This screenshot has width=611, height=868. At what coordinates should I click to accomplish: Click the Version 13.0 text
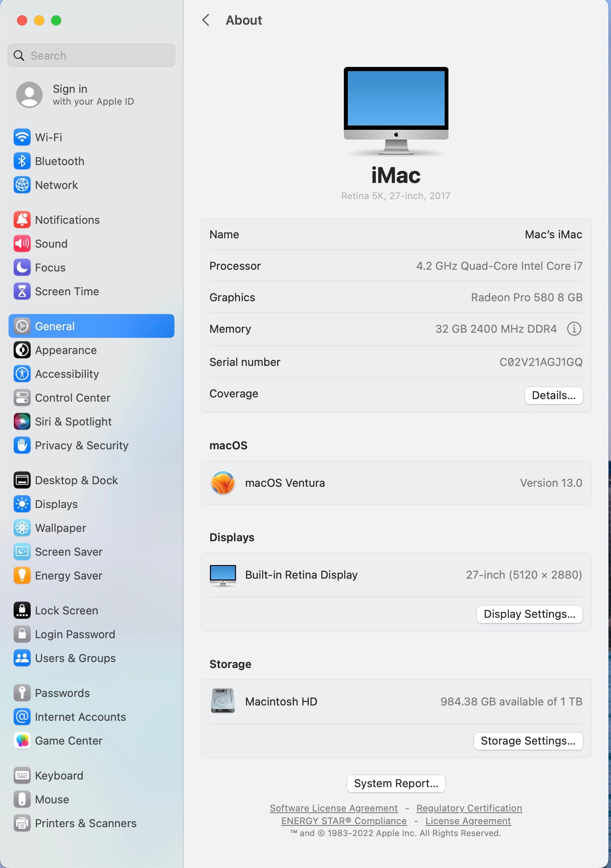tap(551, 483)
